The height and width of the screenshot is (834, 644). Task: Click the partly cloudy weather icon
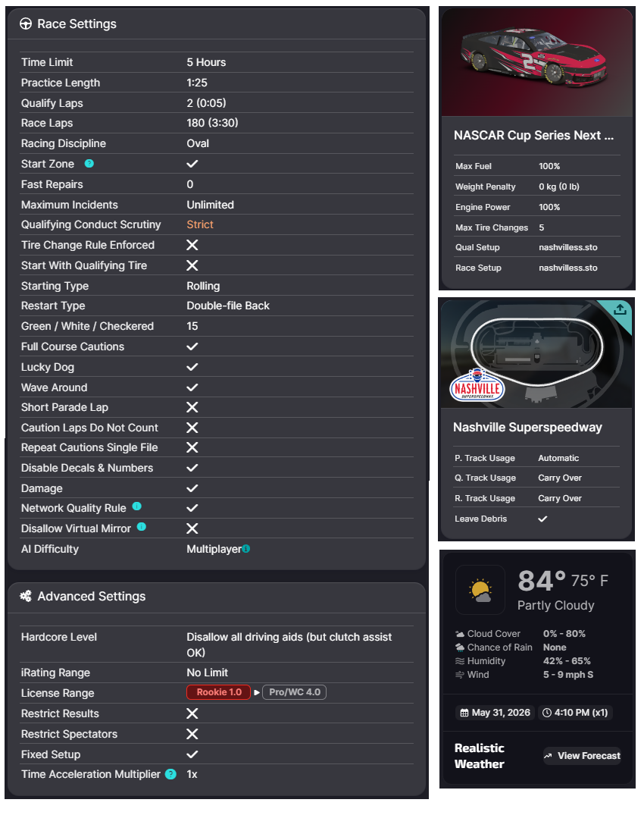click(x=480, y=590)
